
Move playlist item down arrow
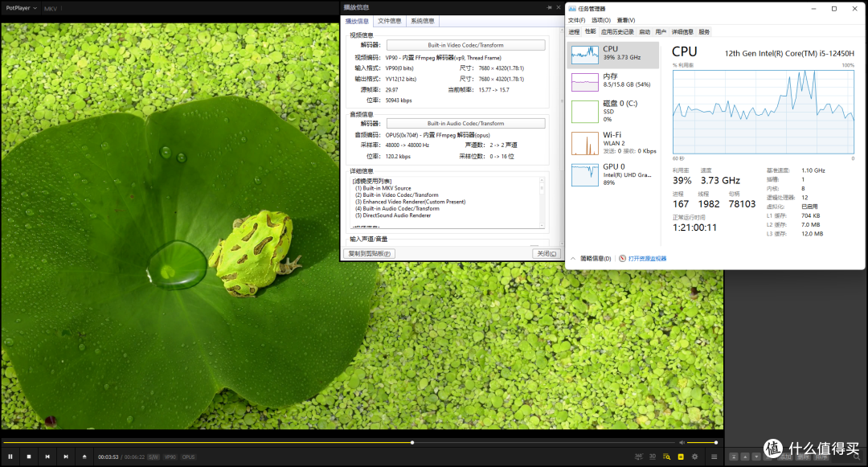click(x=755, y=457)
